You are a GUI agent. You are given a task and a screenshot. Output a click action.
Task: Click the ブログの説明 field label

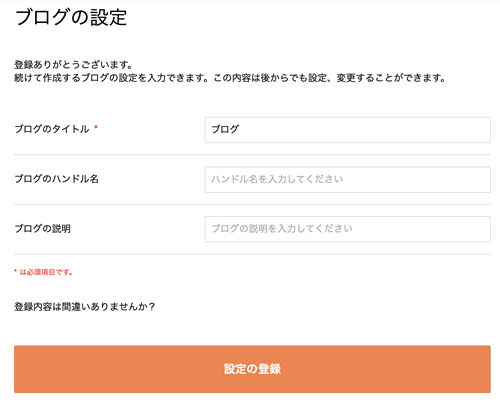[x=42, y=229]
